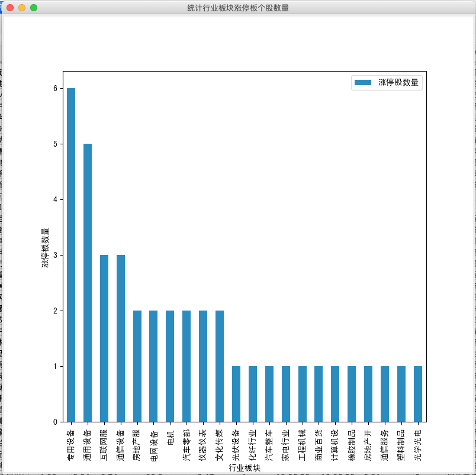
Task: Click the y-axis tick value 1
Action: click(55, 366)
